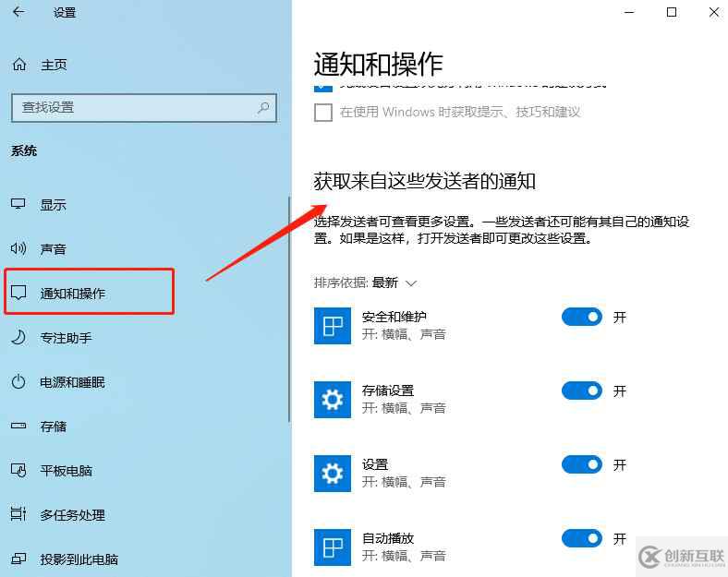
Task: Click the 查找设置 search field
Action: (x=144, y=108)
